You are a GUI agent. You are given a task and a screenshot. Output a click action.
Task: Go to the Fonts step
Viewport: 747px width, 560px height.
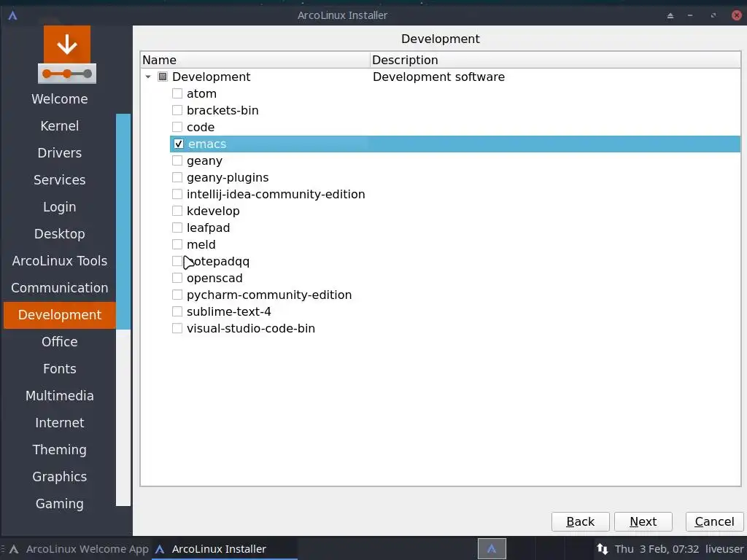pyautogui.click(x=60, y=368)
